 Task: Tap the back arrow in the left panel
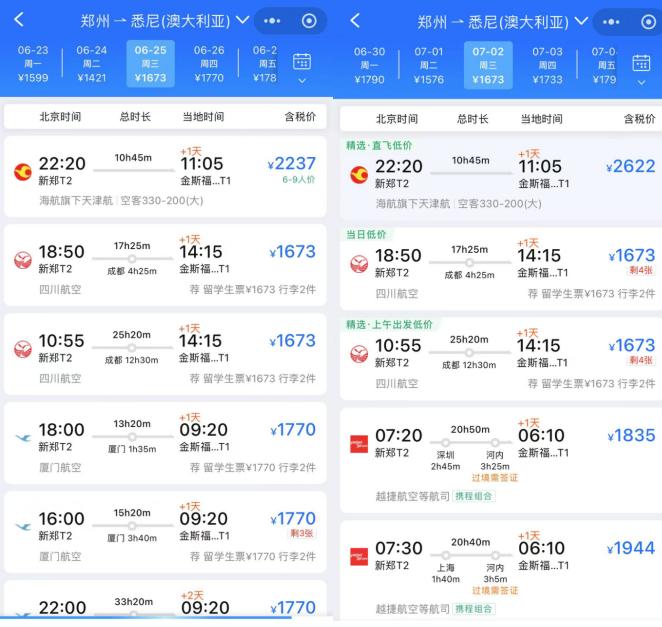pos(19,20)
